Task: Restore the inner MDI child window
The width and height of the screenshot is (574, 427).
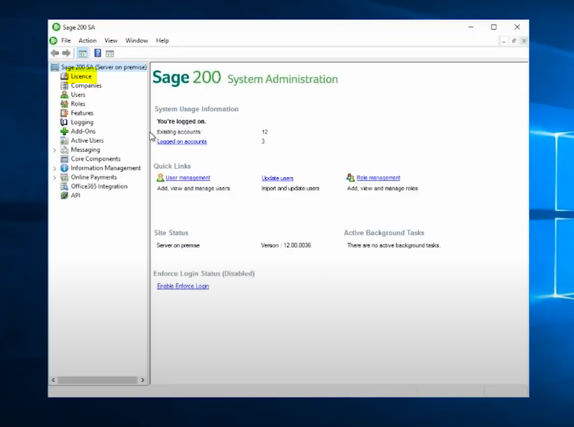Action: point(514,41)
